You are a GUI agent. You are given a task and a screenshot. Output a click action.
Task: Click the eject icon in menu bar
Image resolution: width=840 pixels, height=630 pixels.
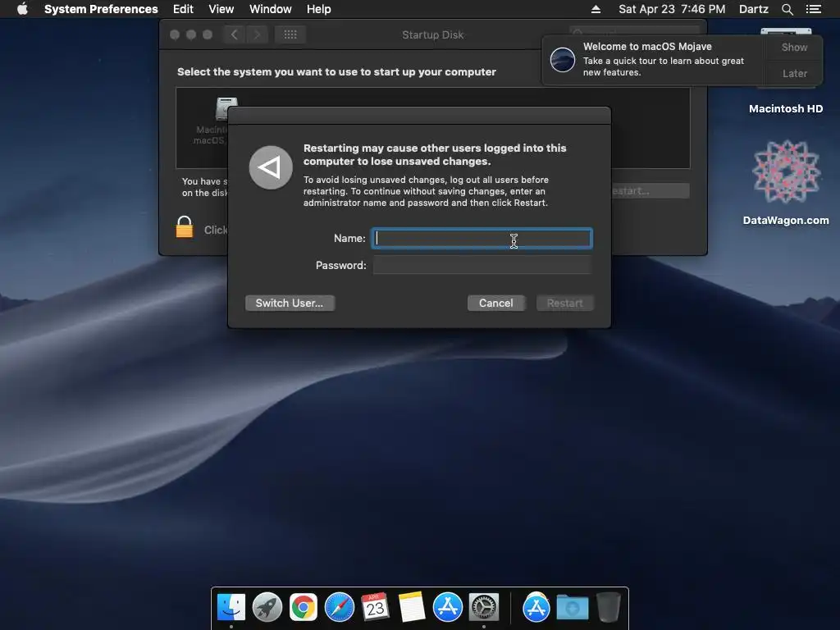pyautogui.click(x=596, y=9)
